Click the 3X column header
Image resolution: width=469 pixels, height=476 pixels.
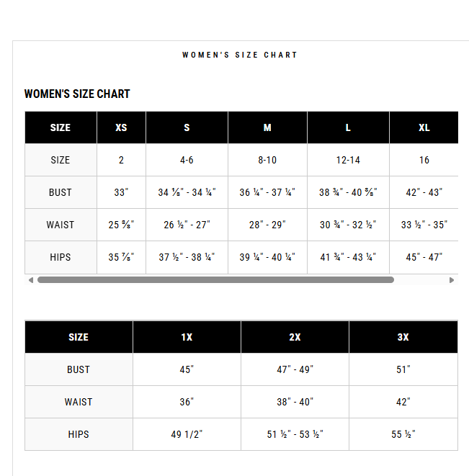[403, 337]
